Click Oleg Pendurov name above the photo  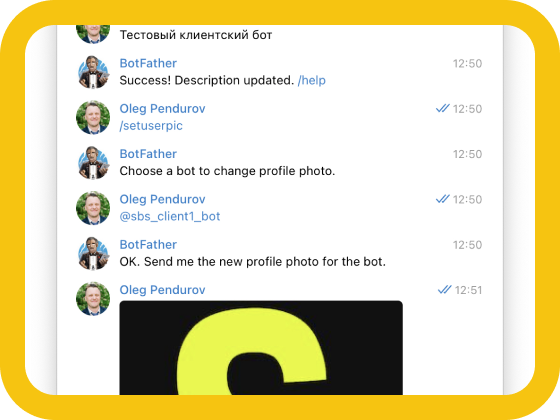pyautogui.click(x=162, y=290)
